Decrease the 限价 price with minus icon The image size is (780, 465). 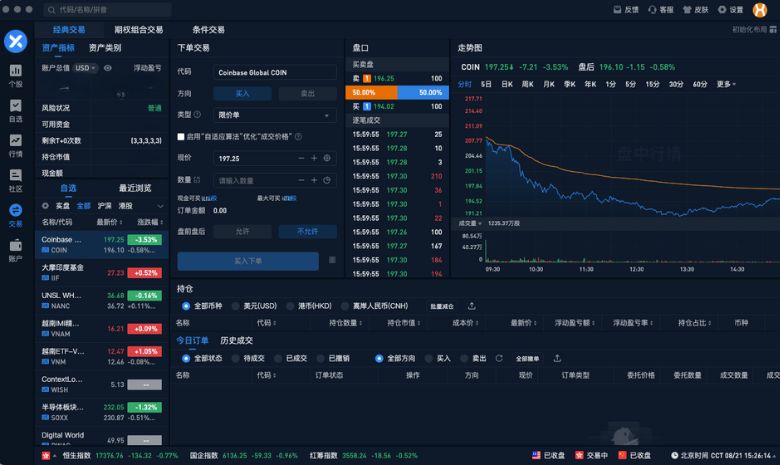point(301,158)
